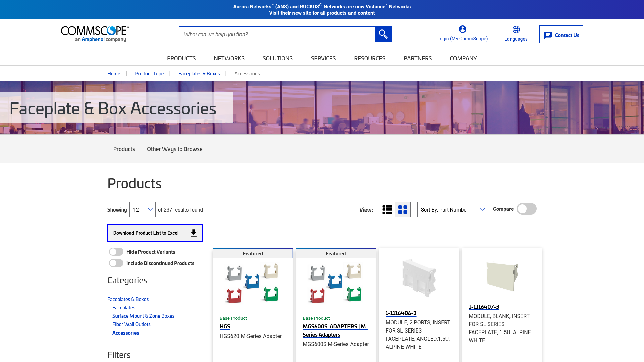Viewport: 644px width, 362px height.
Task: Open the HGS product link
Action: [225, 326]
